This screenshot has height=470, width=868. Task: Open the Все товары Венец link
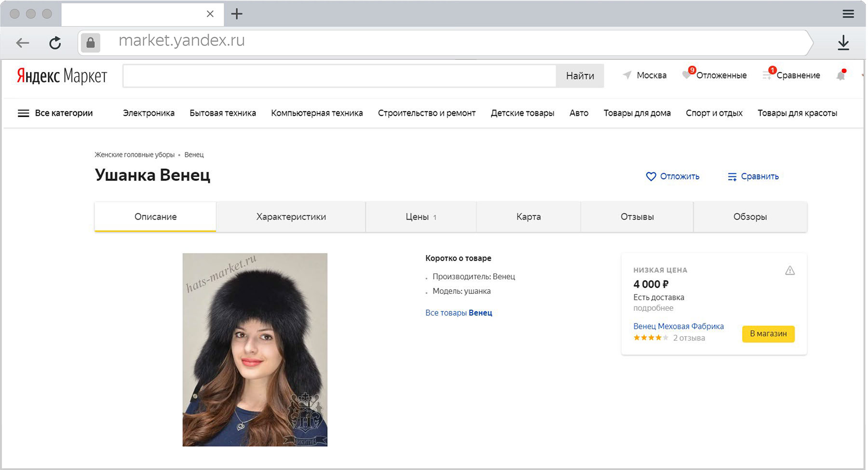[x=459, y=313]
